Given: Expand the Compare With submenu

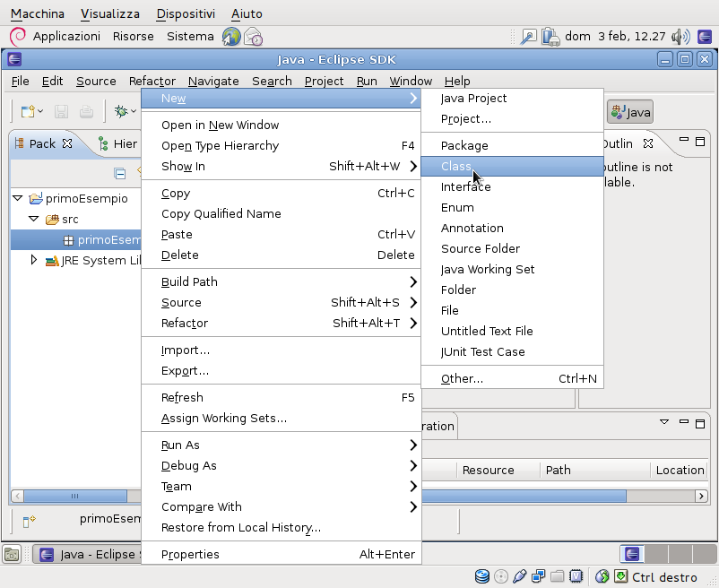Looking at the screenshot, I should coord(282,506).
